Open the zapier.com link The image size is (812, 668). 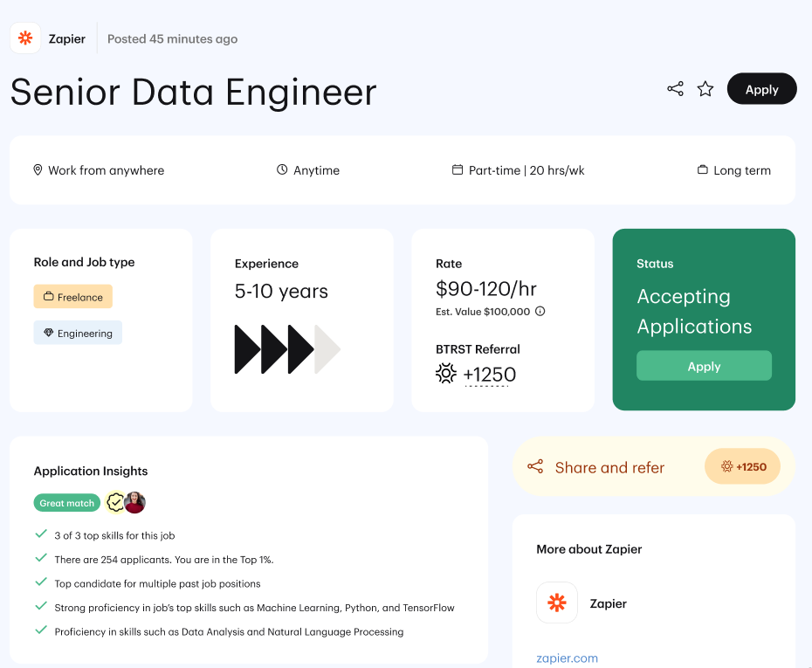pyautogui.click(x=567, y=658)
